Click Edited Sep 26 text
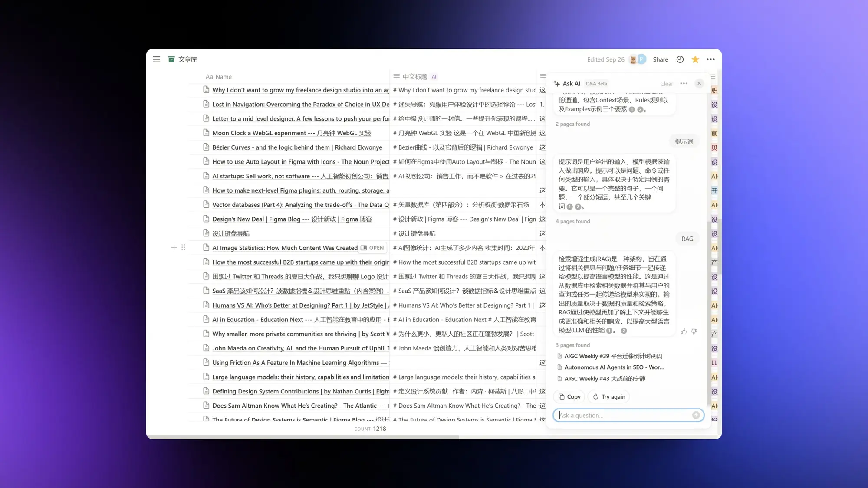 605,59
